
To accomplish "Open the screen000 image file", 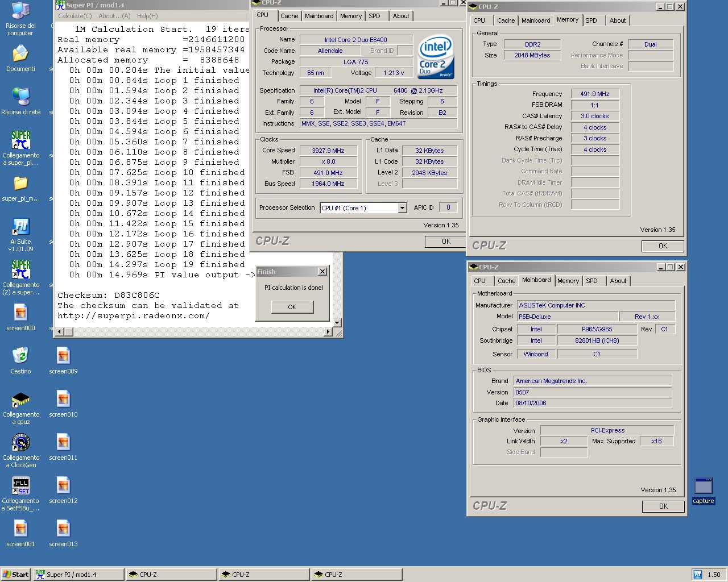I will coord(20,317).
